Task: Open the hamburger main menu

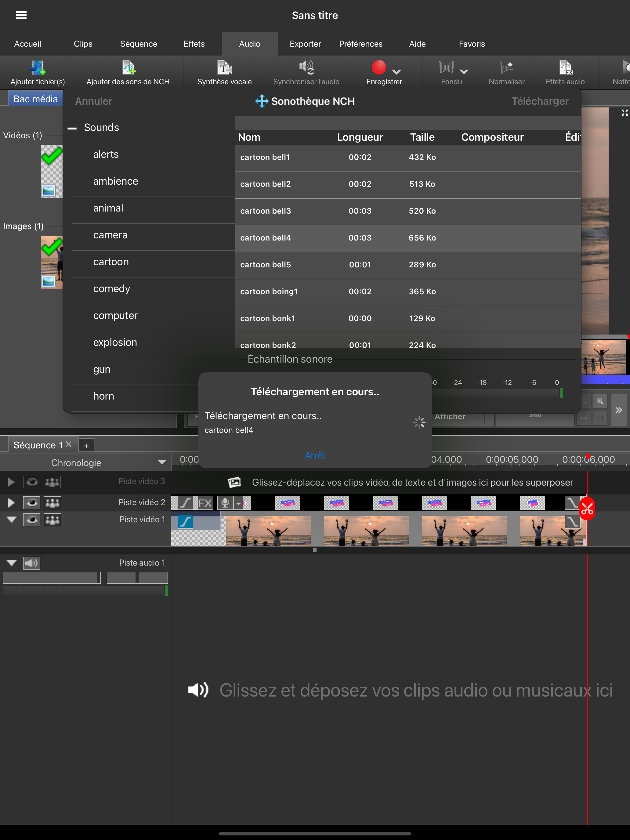Action: coord(21,15)
